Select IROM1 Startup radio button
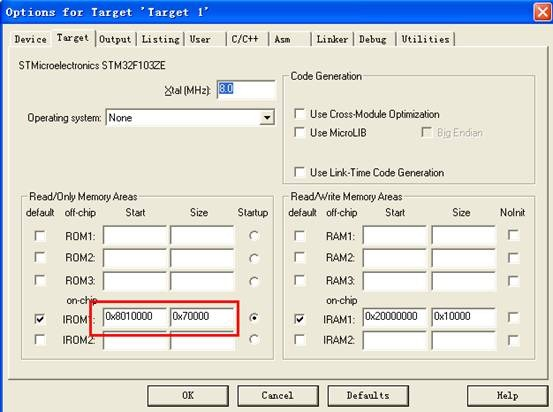 pos(254,318)
